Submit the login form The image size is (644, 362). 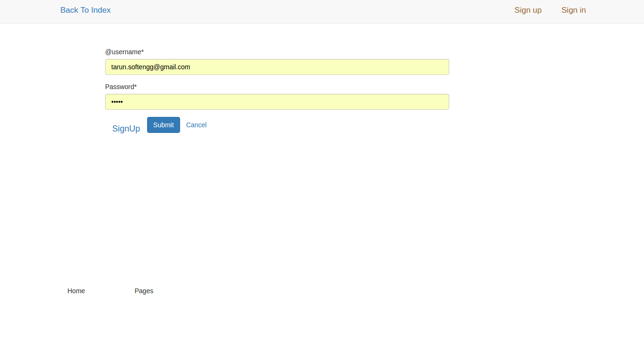point(164,125)
